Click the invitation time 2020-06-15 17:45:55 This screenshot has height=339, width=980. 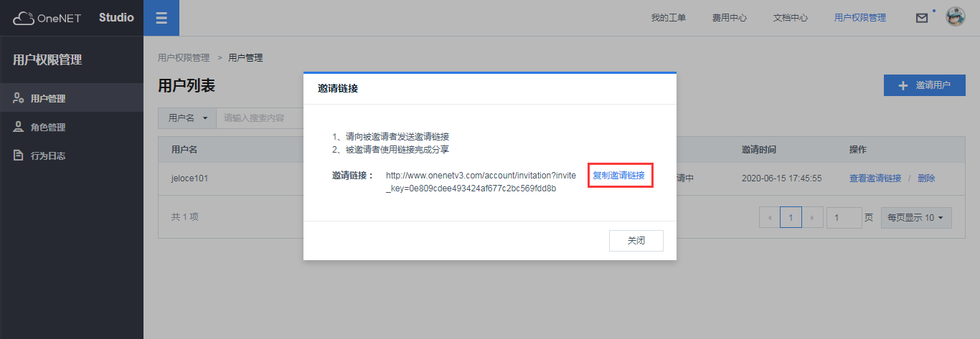[782, 178]
